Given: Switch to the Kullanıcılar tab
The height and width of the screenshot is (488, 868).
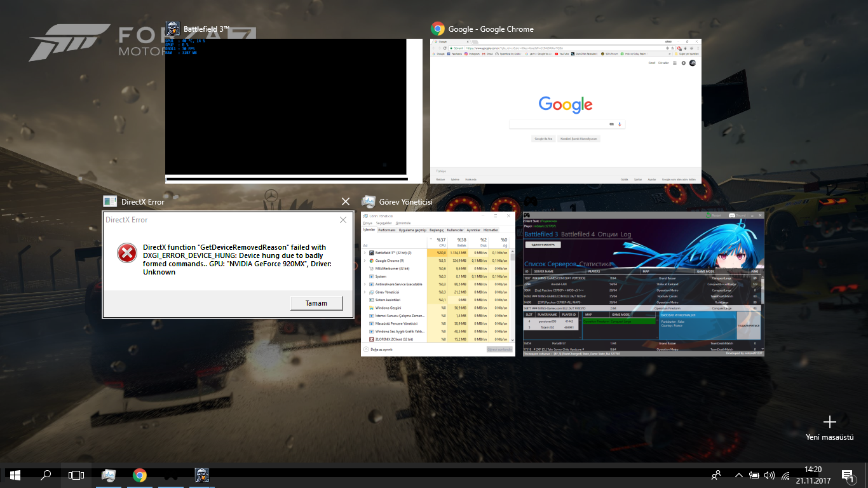Looking at the screenshot, I should [x=456, y=230].
